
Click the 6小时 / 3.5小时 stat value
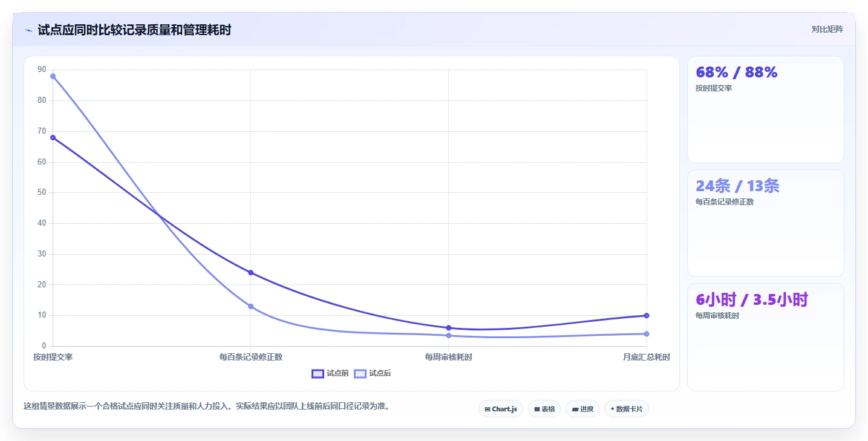(752, 299)
